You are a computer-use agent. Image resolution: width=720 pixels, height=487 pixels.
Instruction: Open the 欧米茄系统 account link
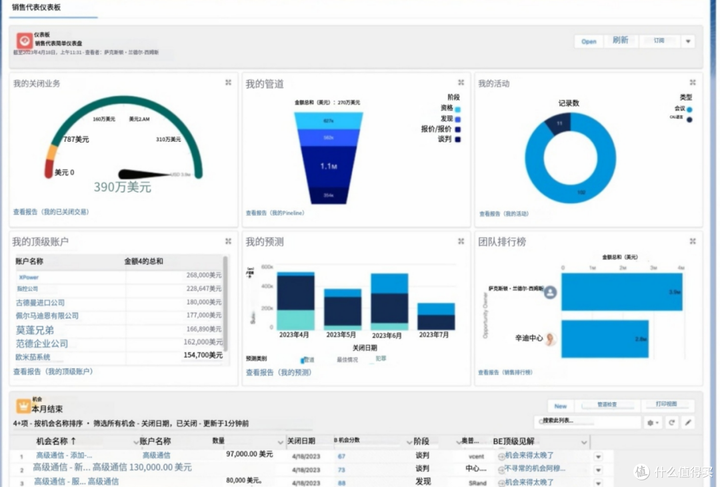pos(33,357)
